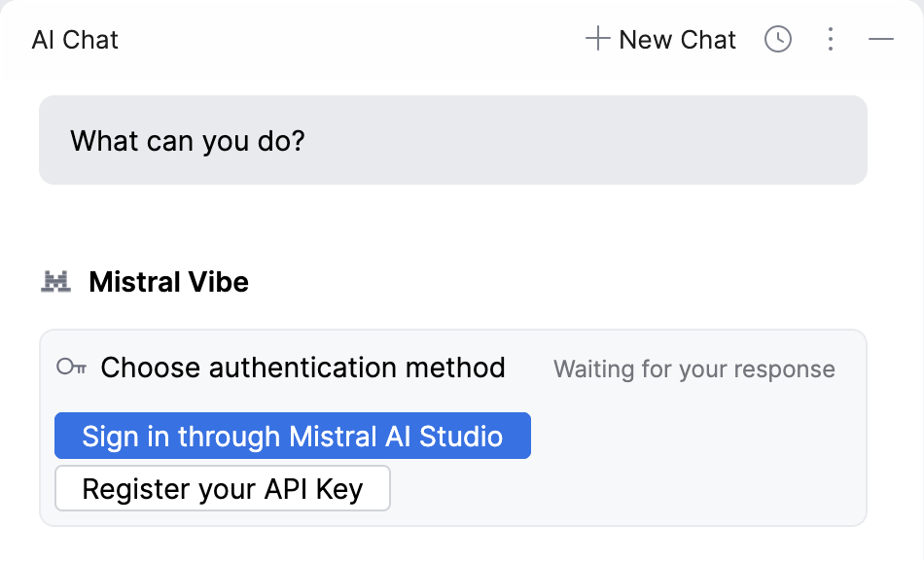The height and width of the screenshot is (562, 924).
Task: Open chat history clock icon
Action: tap(778, 40)
